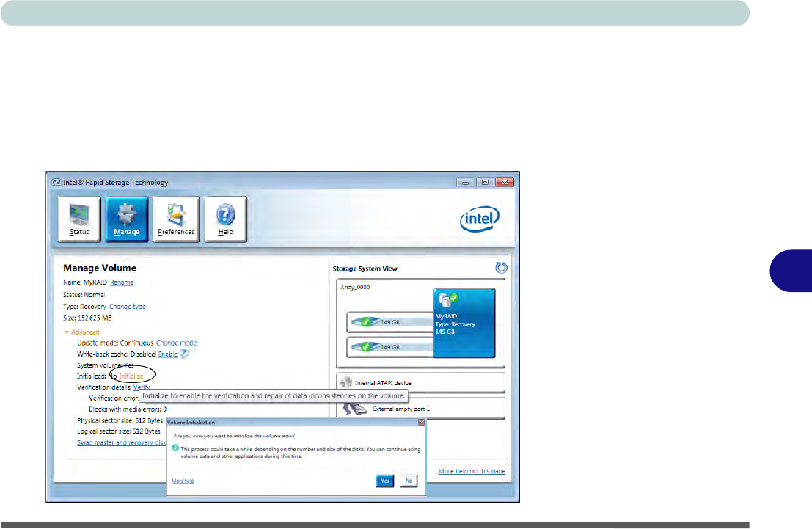Click the Change mode link
The image size is (812, 529).
point(176,343)
